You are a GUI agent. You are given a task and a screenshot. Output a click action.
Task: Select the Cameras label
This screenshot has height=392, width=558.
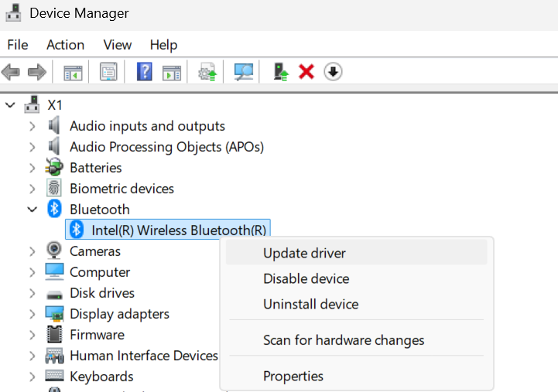point(95,251)
